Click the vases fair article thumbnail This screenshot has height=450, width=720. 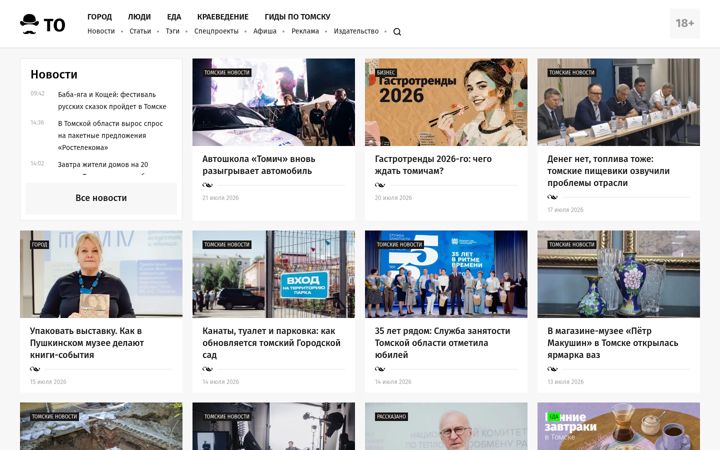[619, 274]
